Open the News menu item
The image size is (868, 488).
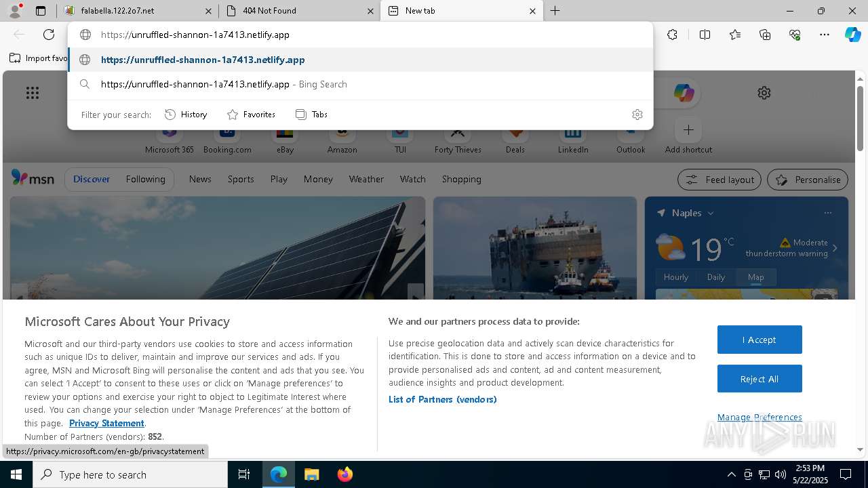click(200, 179)
